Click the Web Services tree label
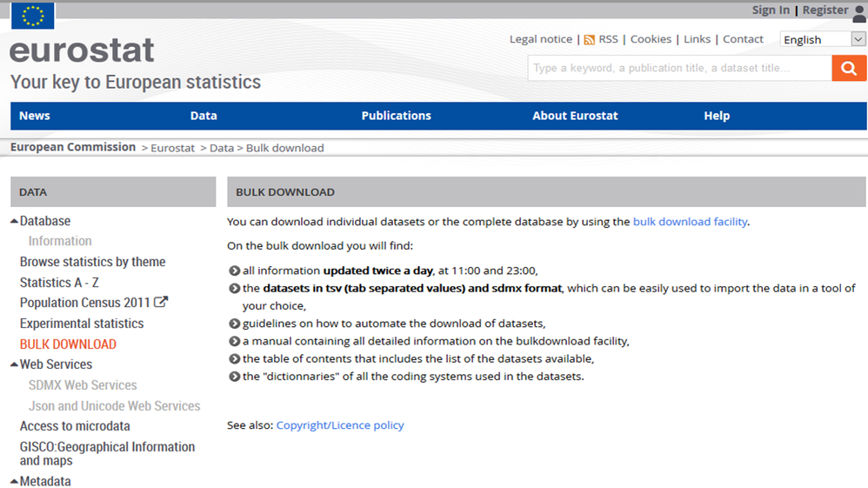Screen dimensions: 868x488 point(56,364)
